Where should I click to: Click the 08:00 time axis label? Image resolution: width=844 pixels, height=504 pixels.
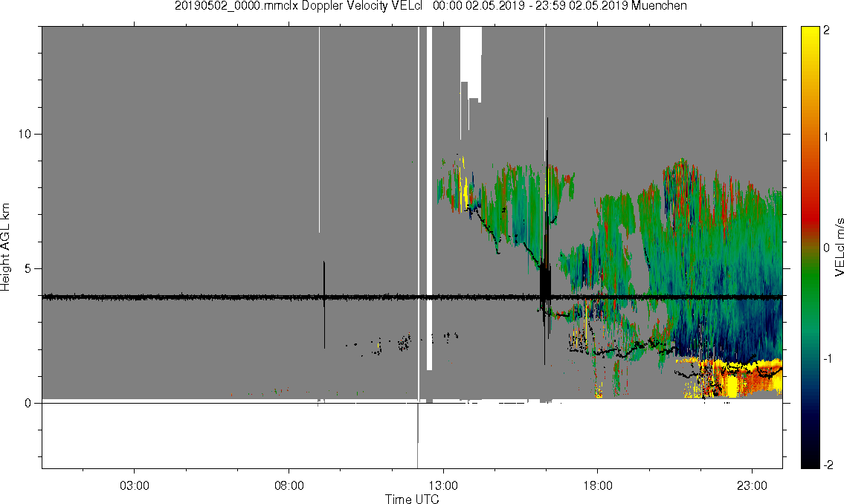289,485
